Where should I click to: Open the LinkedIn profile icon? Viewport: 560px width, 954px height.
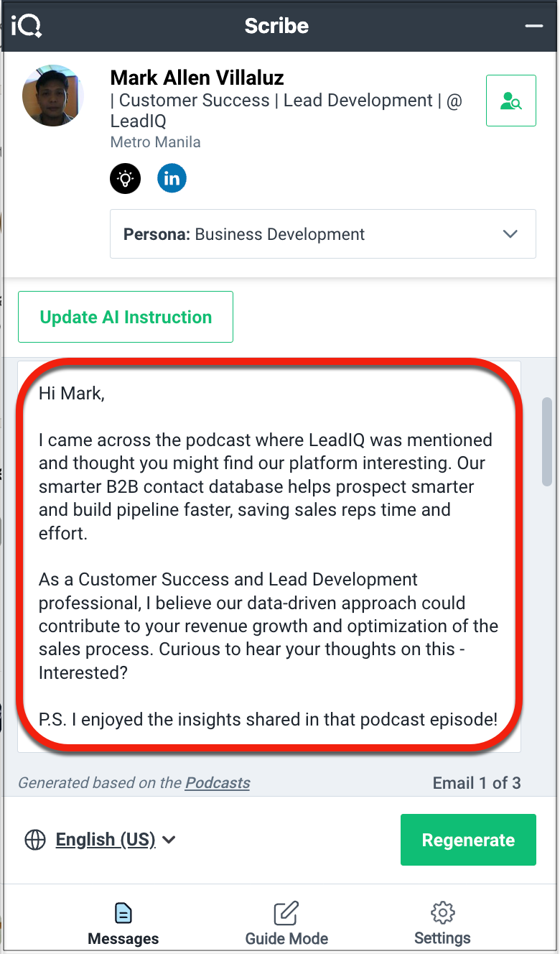pyautogui.click(x=172, y=178)
